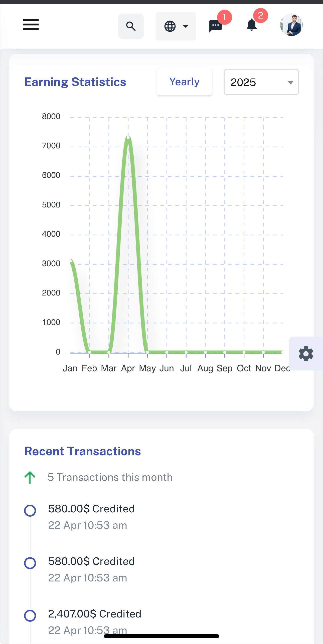Click the search magnifier icon
Screen dimensions: 323x644
(x=131, y=26)
